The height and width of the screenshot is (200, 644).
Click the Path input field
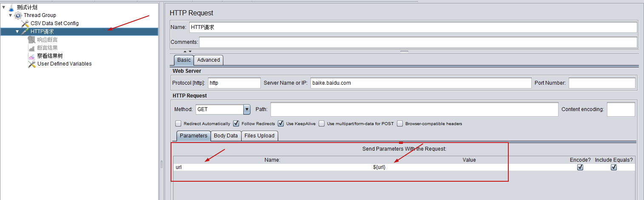(414, 109)
